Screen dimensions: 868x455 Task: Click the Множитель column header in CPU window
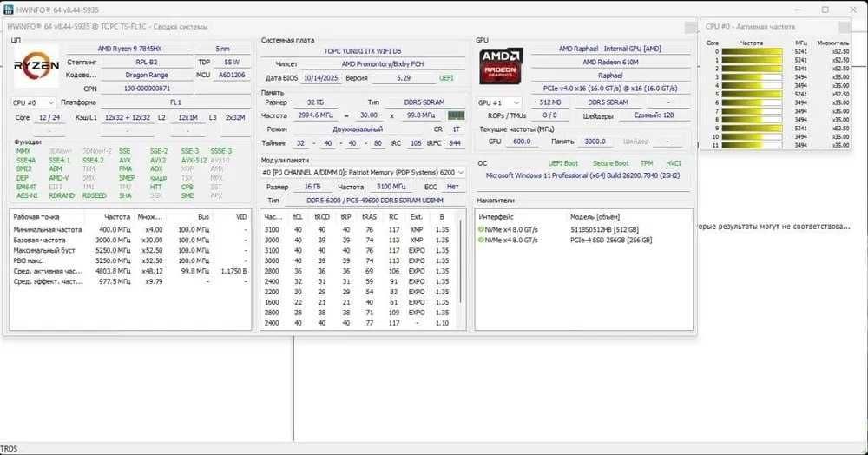[x=832, y=43]
